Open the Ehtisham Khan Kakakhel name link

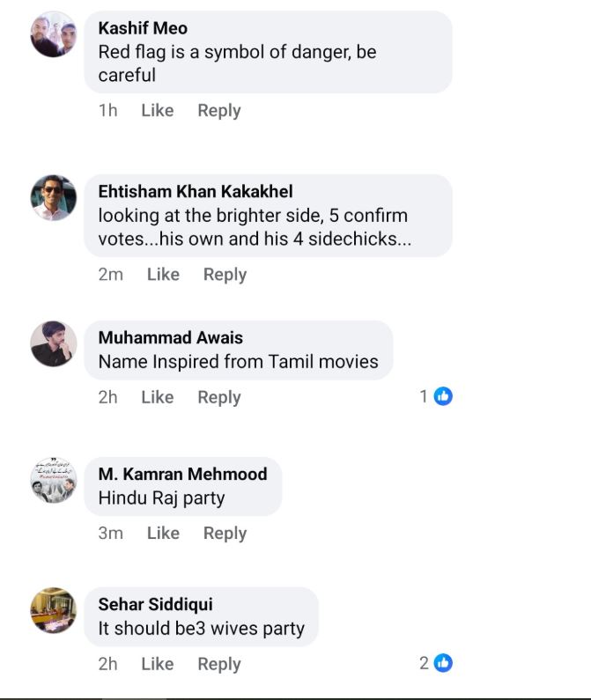[x=196, y=191]
